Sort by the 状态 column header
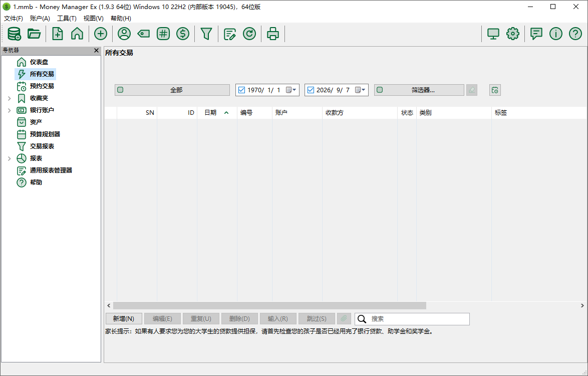 click(407, 113)
